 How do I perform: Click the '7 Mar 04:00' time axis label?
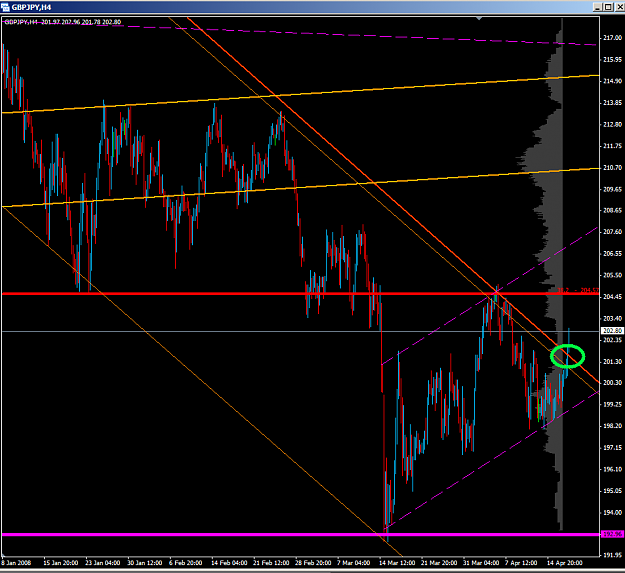(x=353, y=563)
